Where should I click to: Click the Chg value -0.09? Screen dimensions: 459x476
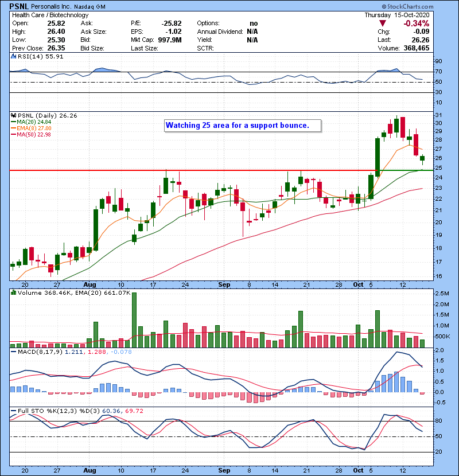click(x=421, y=32)
